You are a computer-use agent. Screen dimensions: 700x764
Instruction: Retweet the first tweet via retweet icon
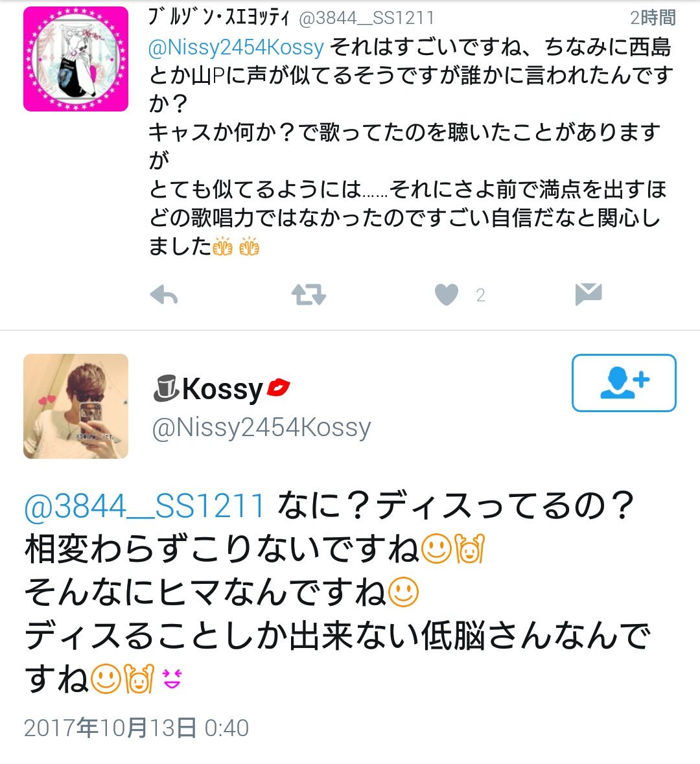tap(309, 295)
